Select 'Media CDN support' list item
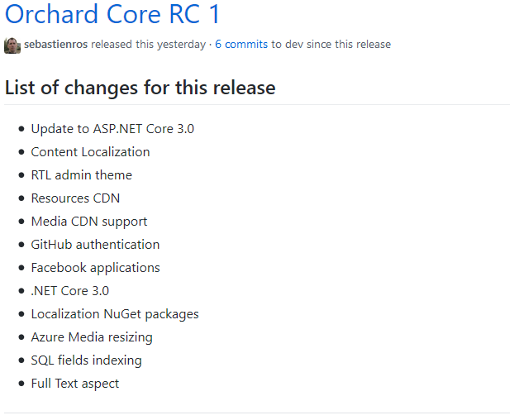This screenshot has height=420, width=519. click(x=89, y=222)
